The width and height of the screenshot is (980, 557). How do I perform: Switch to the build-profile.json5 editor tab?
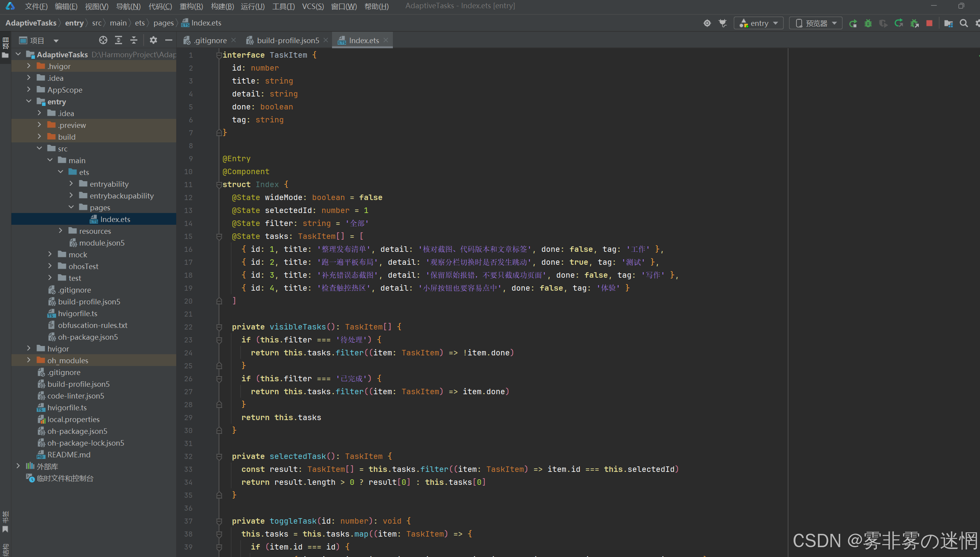pos(288,40)
